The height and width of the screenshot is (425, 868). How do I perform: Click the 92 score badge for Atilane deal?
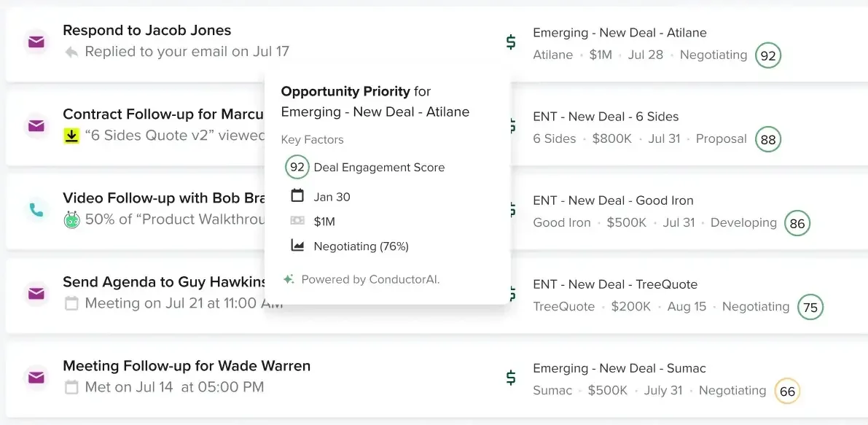coord(768,55)
